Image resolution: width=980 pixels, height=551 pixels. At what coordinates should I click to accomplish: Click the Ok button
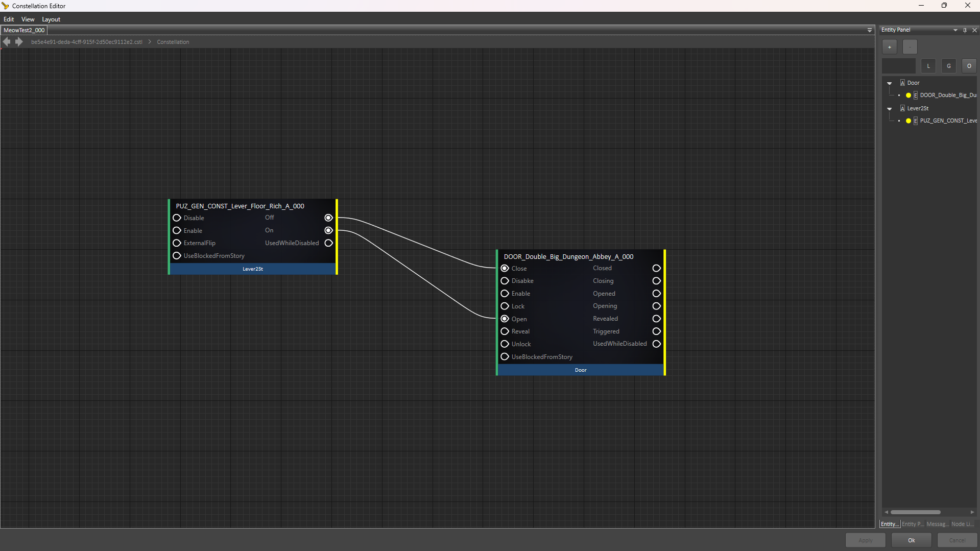(x=912, y=540)
